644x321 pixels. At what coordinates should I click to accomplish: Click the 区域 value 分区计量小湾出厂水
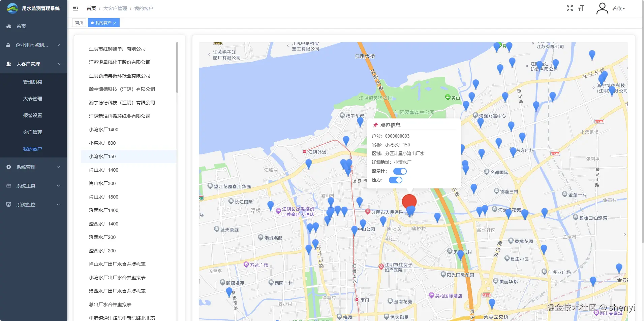[x=405, y=154]
